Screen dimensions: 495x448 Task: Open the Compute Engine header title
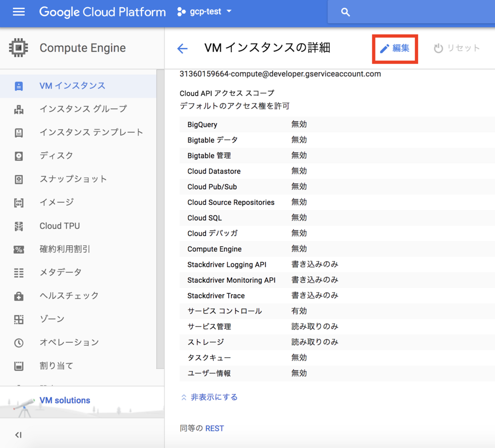[82, 48]
